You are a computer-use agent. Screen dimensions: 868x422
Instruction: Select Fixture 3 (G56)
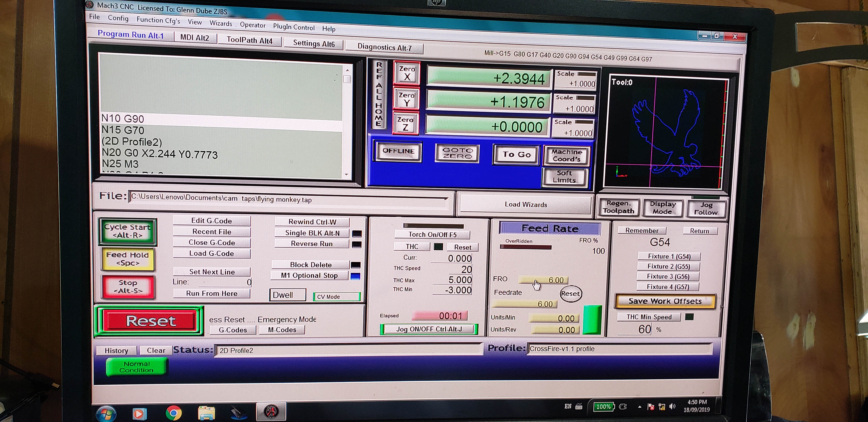tap(668, 276)
